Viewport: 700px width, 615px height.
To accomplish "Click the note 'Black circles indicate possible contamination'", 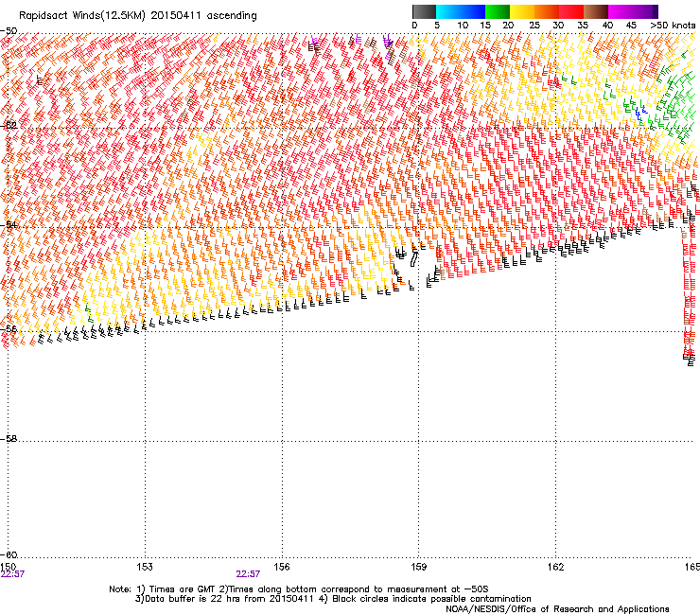I will [431, 599].
